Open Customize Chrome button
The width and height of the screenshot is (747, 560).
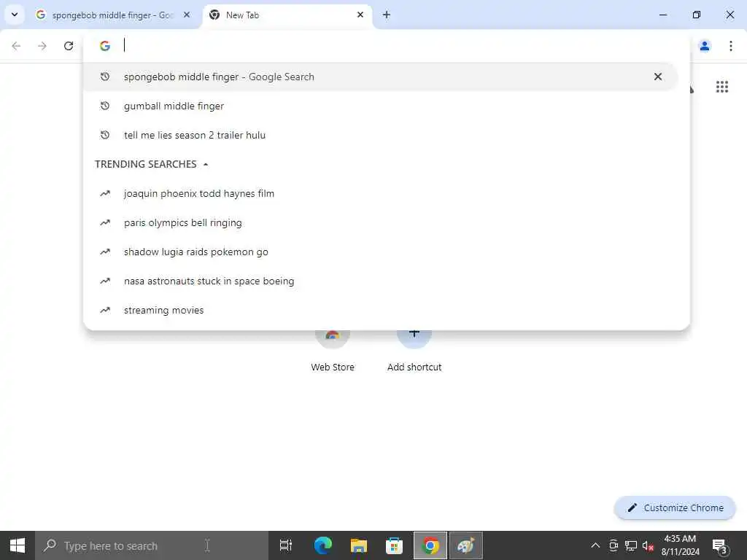pyautogui.click(x=675, y=507)
